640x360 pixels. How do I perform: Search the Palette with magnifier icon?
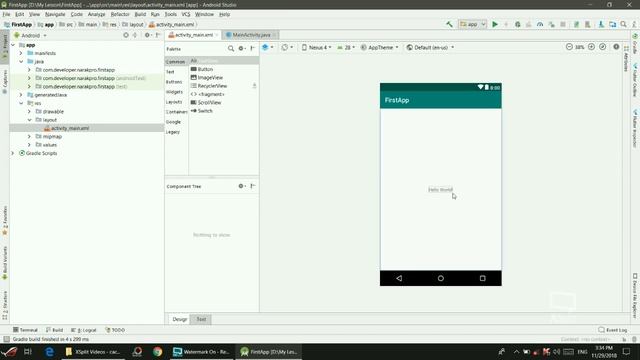tap(231, 49)
